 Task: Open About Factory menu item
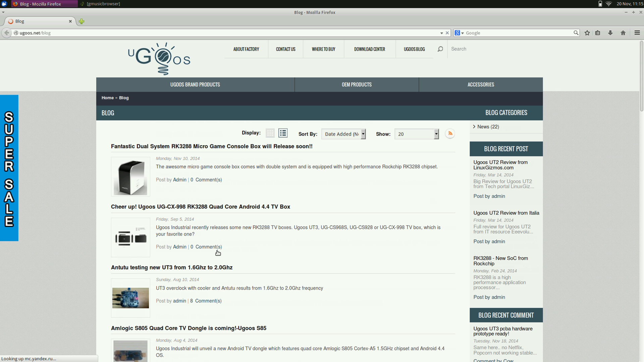(246, 49)
